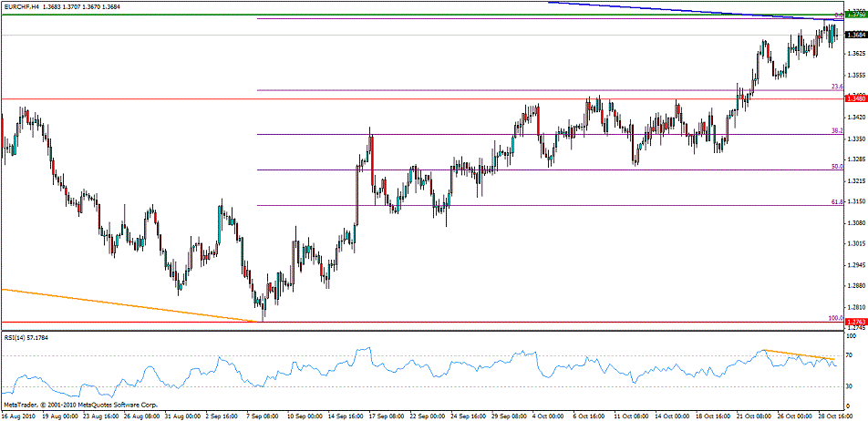The image size is (868, 421).
Task: Click the 14 Sep 16:00 time label
Action: pyautogui.click(x=345, y=415)
